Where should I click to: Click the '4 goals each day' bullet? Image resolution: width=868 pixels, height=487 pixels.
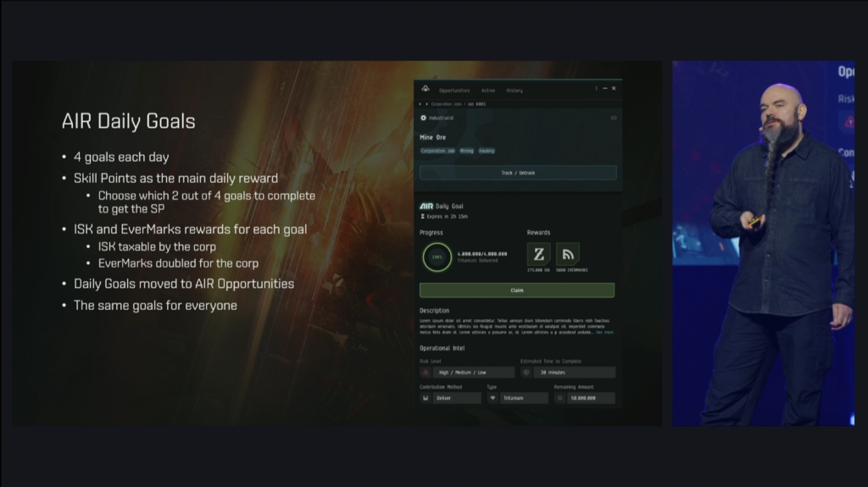tap(121, 158)
